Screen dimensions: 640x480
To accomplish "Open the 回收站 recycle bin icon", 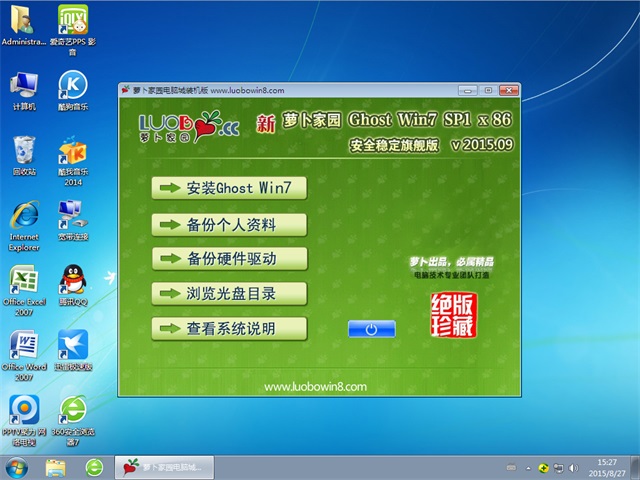I will click(x=24, y=151).
